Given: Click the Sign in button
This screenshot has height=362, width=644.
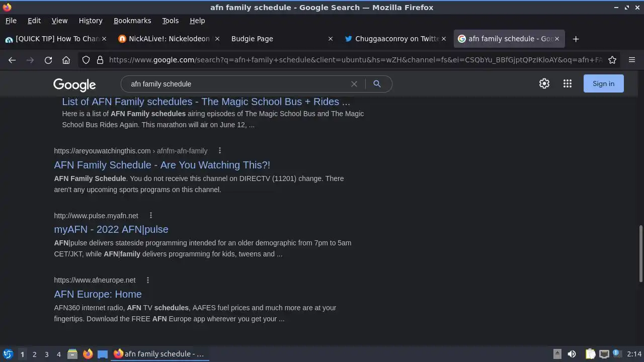Looking at the screenshot, I should click(603, 83).
